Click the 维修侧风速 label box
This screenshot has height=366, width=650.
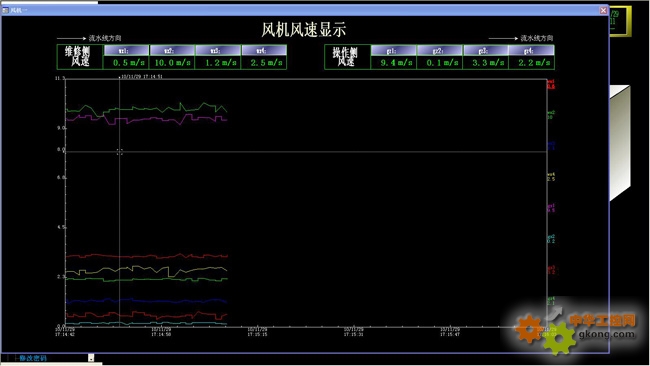tap(80, 57)
